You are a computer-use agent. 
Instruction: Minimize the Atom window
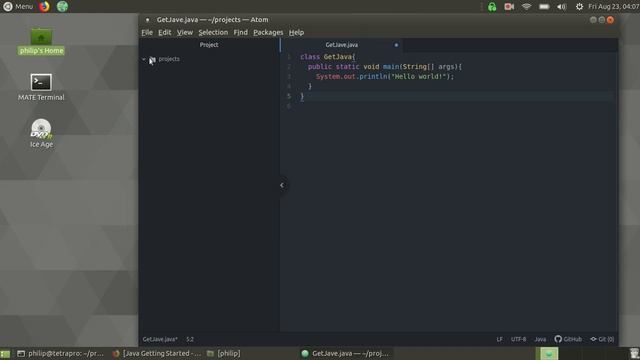point(593,20)
